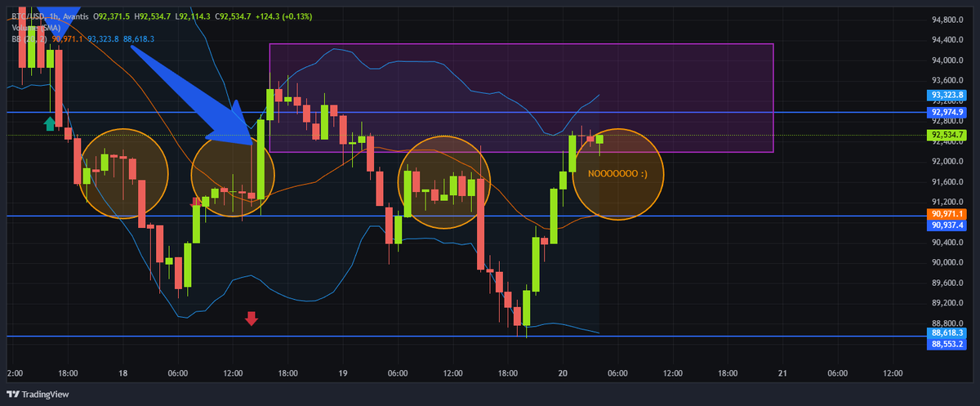Click the date label 18 on the time axis
The width and height of the screenshot is (980, 406).
click(x=123, y=373)
